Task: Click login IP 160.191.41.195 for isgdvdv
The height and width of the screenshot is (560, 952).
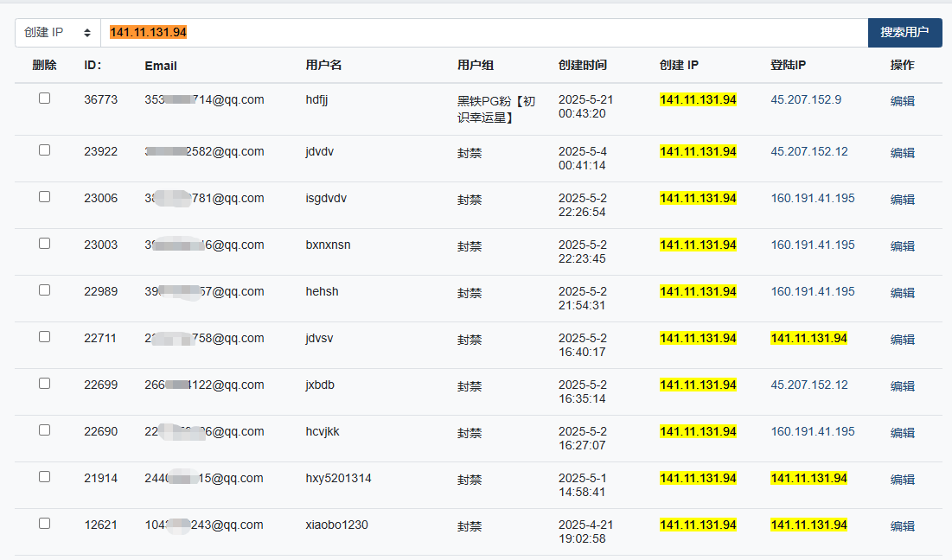Action: (813, 199)
